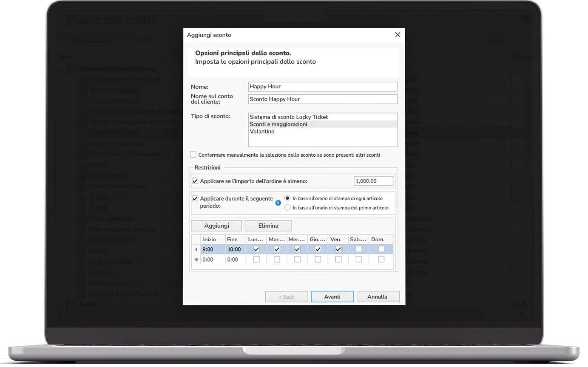Proceed with the Avanti button
The height and width of the screenshot is (367, 588).
pos(332,296)
